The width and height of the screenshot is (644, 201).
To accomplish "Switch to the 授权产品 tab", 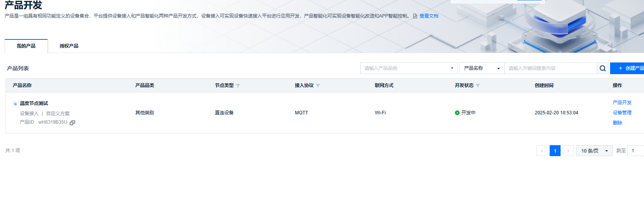I will click(69, 46).
